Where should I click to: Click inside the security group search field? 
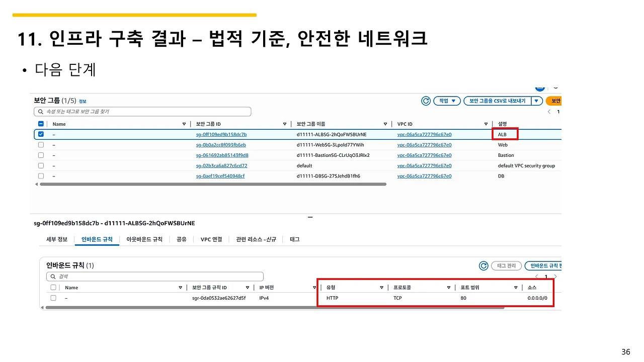[141, 111]
